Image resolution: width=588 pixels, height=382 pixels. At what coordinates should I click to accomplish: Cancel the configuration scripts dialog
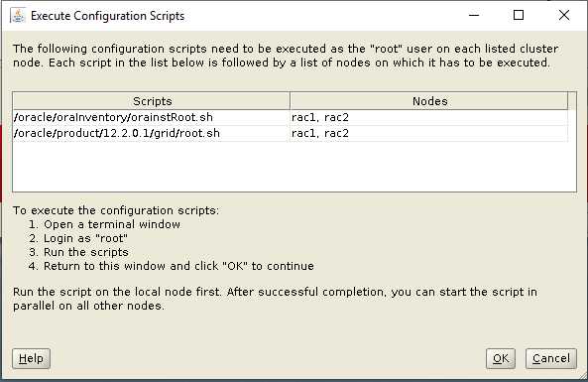point(551,358)
